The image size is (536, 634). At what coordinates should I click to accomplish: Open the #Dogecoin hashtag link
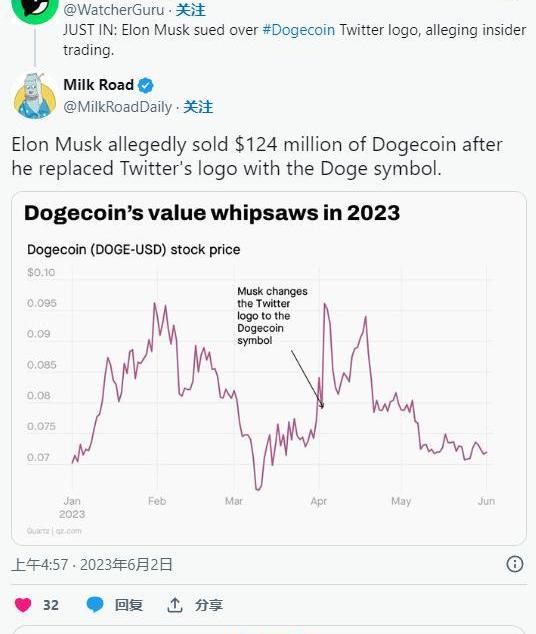(x=299, y=30)
